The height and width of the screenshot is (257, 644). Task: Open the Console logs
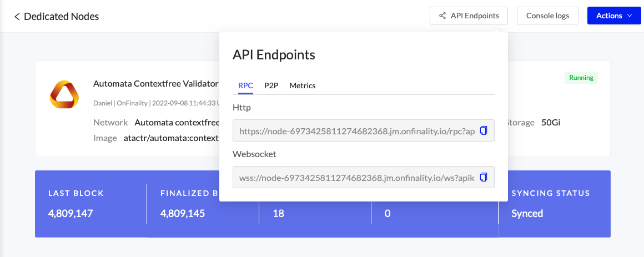pos(547,16)
